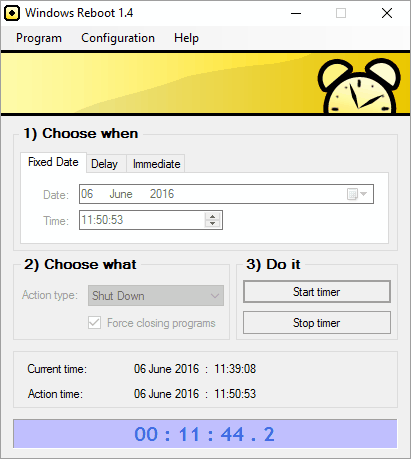The width and height of the screenshot is (411, 459).
Task: Click the alarm clock logo in banner
Action: click(x=359, y=86)
